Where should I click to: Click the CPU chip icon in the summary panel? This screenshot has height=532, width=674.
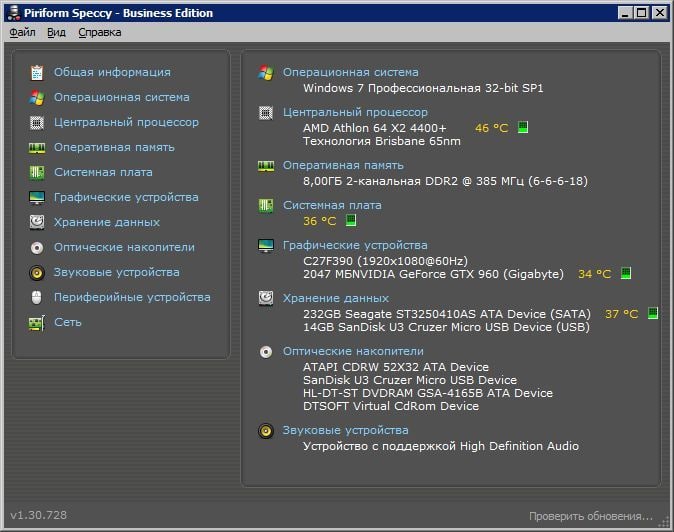(266, 113)
